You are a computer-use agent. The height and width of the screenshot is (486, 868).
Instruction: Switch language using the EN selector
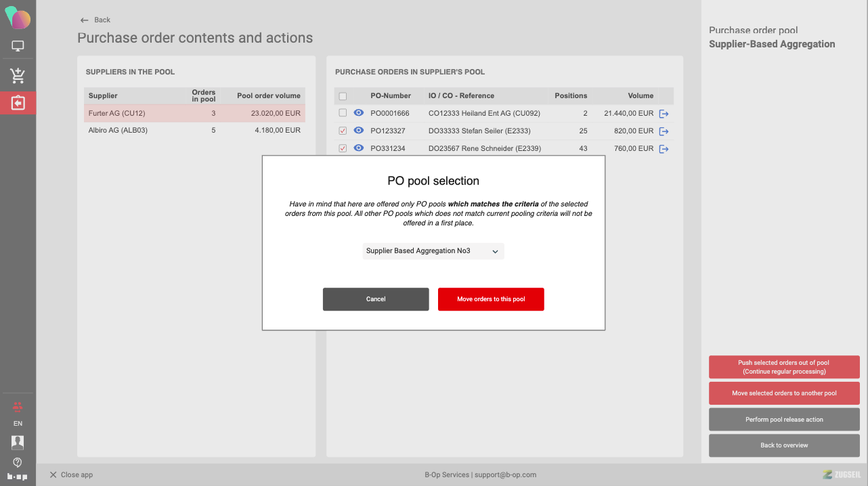(x=18, y=424)
